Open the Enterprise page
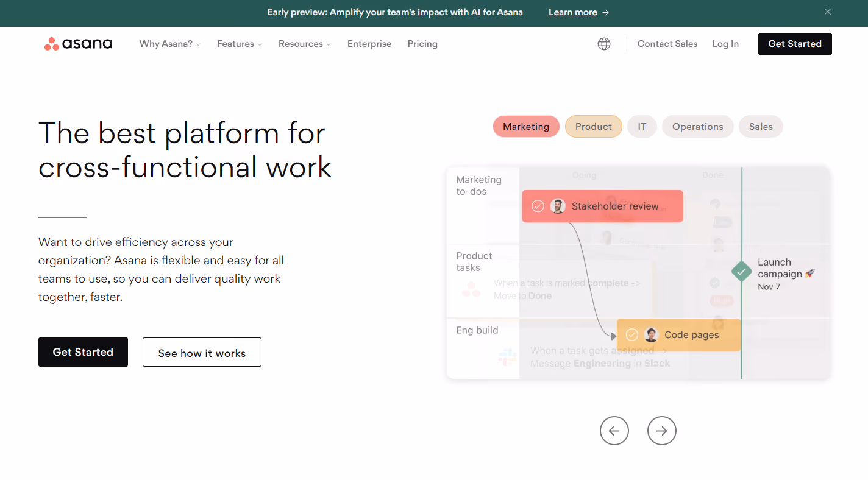This screenshot has height=480, width=868. click(369, 44)
